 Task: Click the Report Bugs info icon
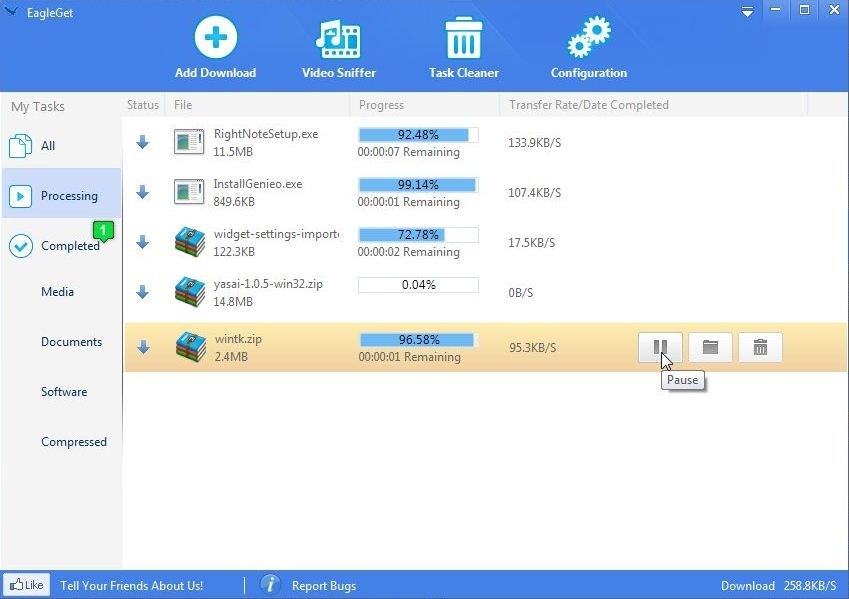coord(270,585)
